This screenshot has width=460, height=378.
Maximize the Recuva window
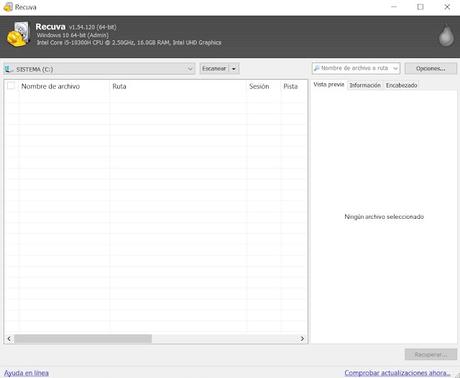[420, 7]
